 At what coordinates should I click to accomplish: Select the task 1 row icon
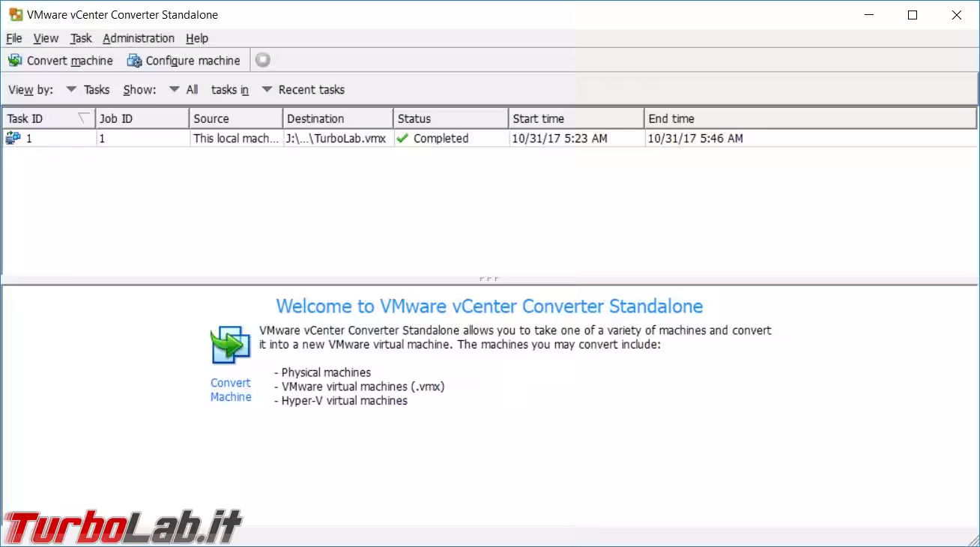(x=13, y=138)
